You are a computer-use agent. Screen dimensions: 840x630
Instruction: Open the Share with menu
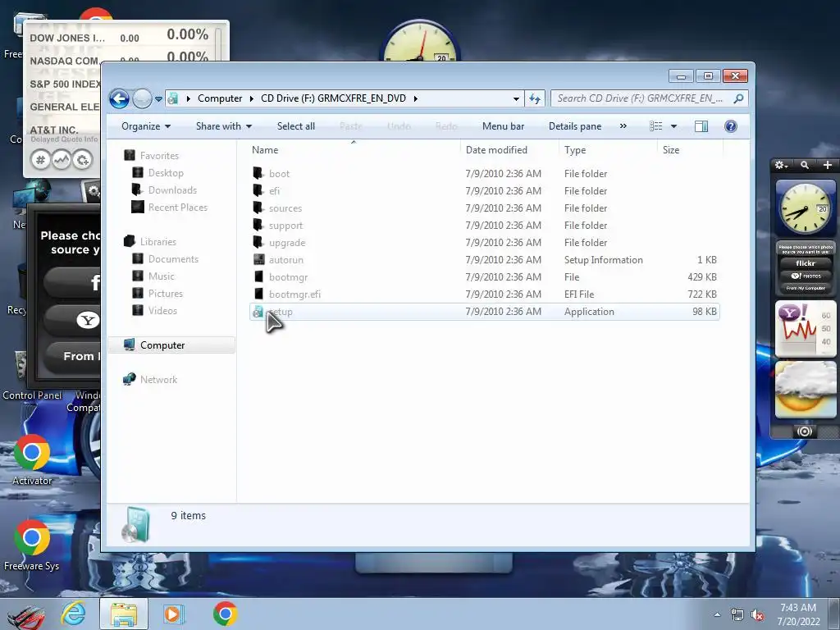point(224,126)
